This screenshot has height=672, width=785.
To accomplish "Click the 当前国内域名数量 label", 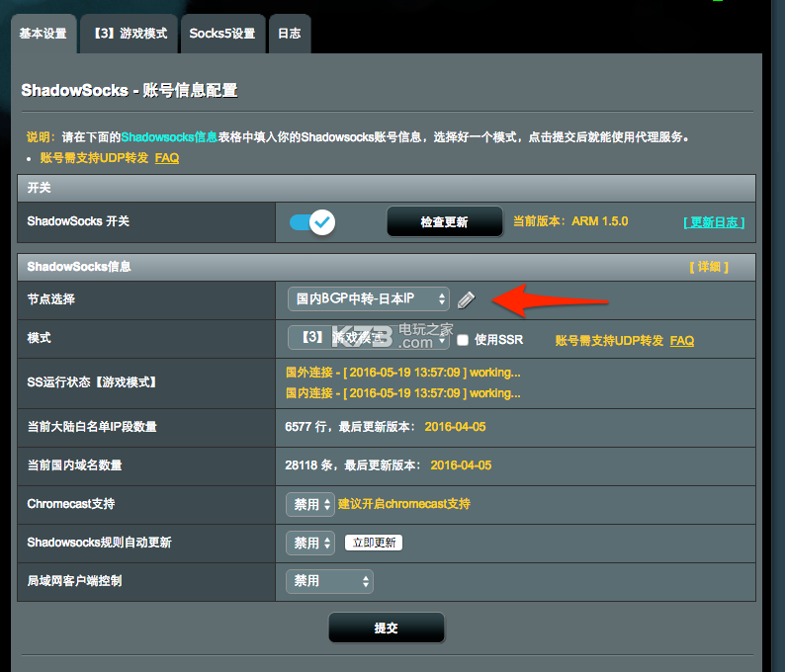I will click(74, 465).
